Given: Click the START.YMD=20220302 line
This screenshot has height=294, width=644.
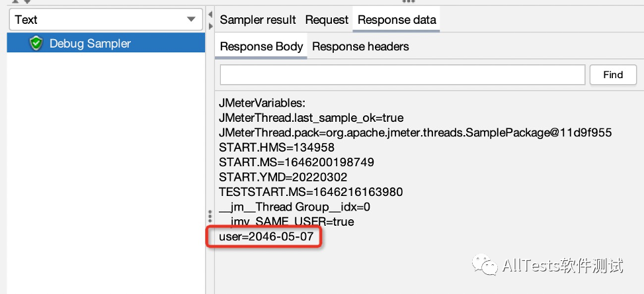Looking at the screenshot, I should 283,177.
